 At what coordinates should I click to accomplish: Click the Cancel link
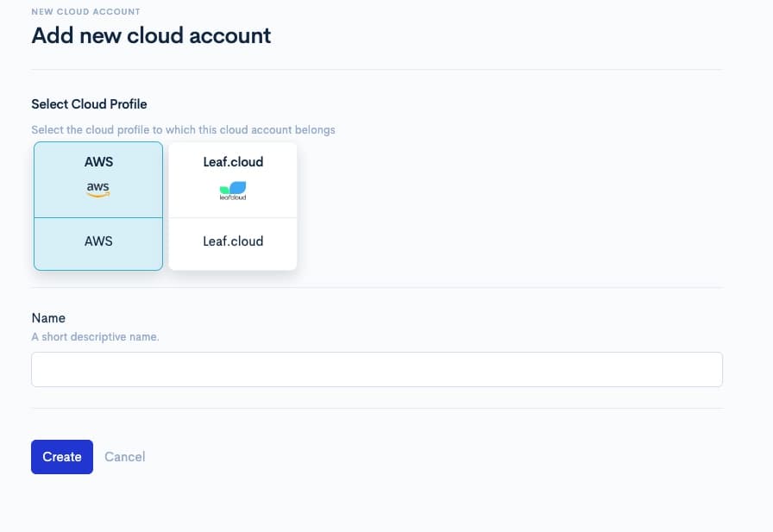click(x=124, y=456)
